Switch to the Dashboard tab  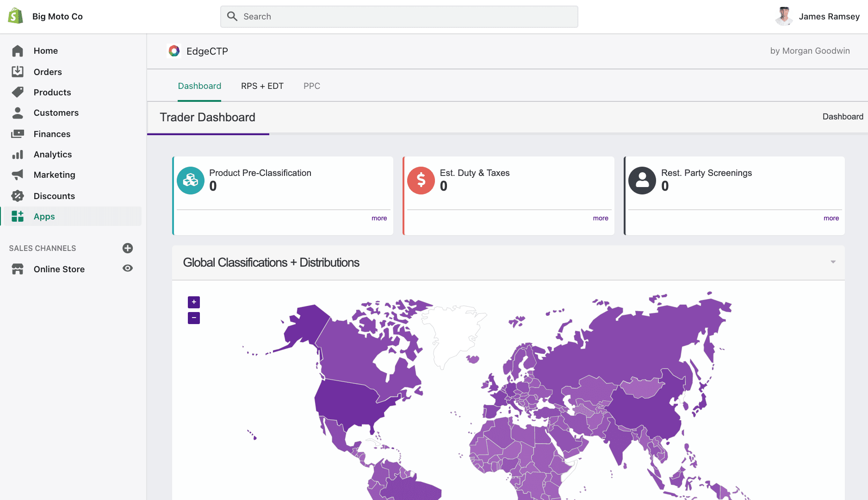tap(199, 86)
